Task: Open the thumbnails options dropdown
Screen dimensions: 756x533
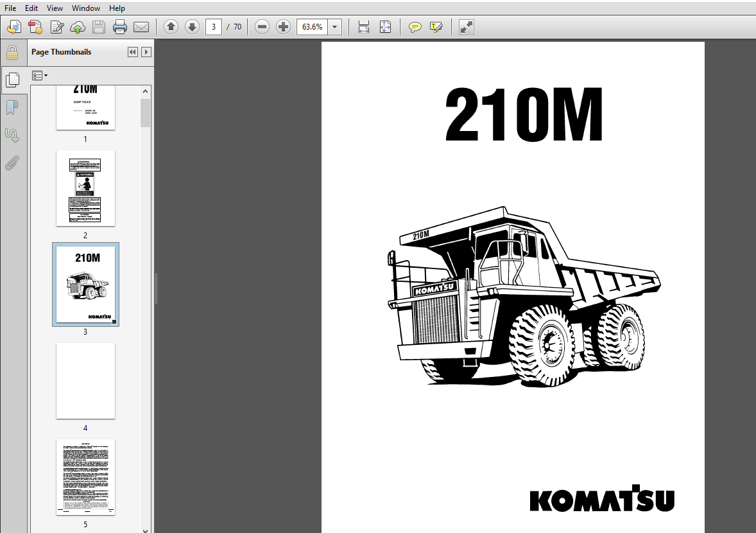Action: 40,76
